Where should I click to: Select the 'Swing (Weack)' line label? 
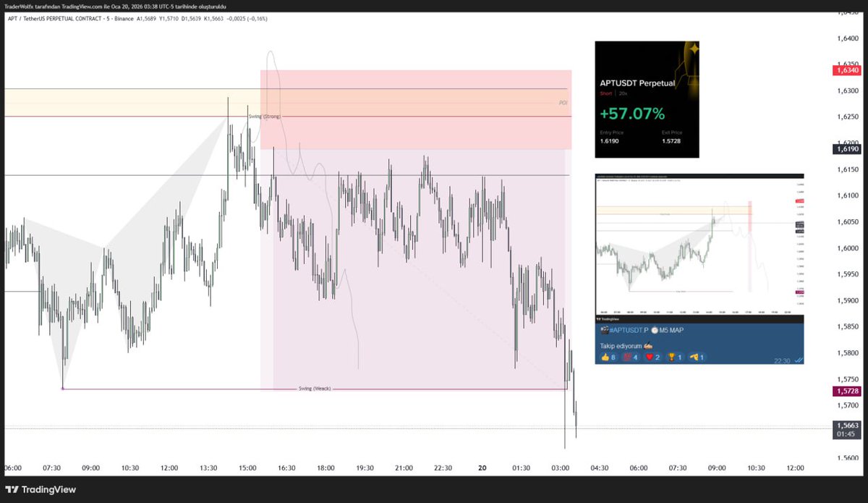[x=315, y=389]
